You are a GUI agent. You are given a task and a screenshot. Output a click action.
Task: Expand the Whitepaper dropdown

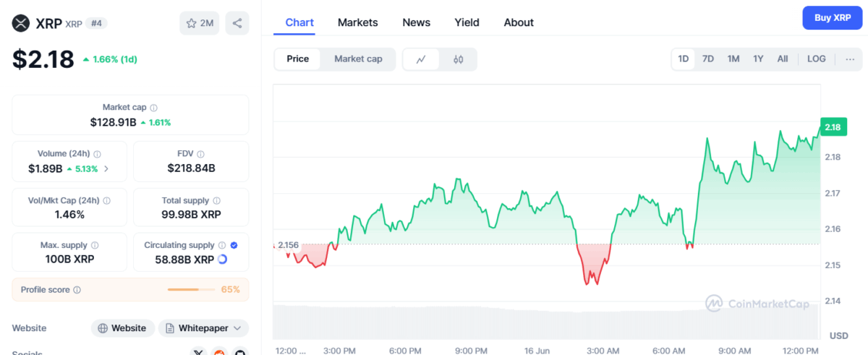203,328
